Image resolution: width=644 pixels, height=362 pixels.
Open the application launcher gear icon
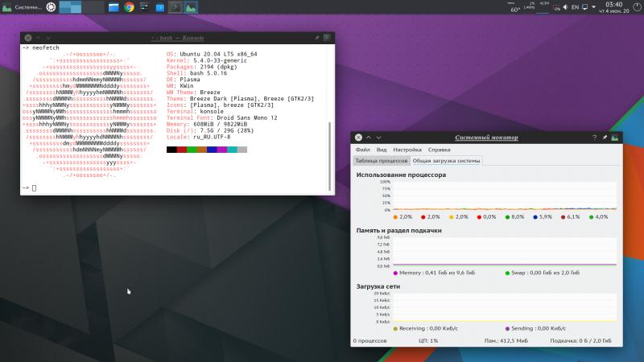pos(51,7)
